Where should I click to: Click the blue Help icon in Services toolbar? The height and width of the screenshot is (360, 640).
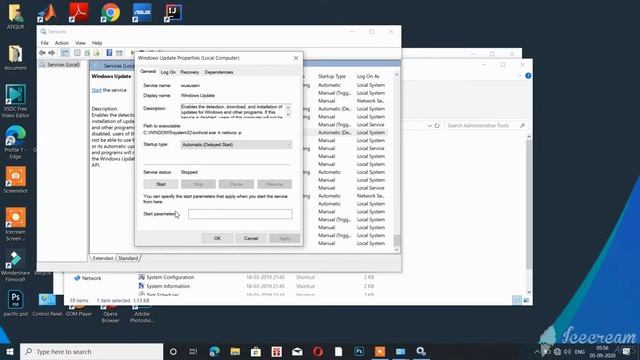pos(109,53)
